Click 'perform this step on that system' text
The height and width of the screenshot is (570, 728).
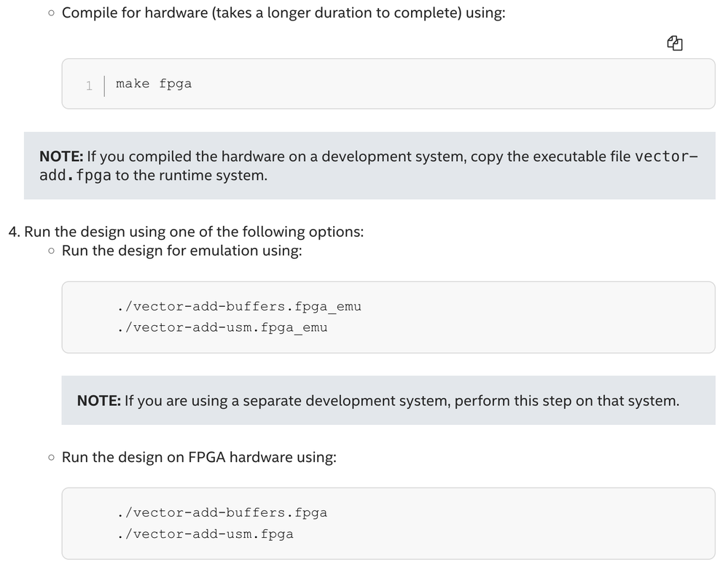click(566, 400)
